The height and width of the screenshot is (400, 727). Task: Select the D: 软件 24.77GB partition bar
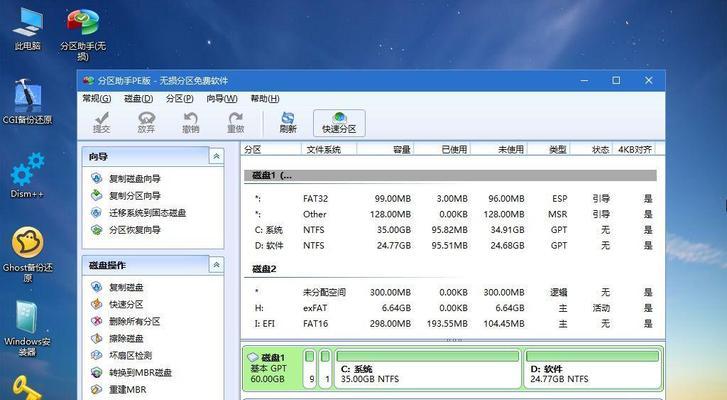click(x=593, y=368)
